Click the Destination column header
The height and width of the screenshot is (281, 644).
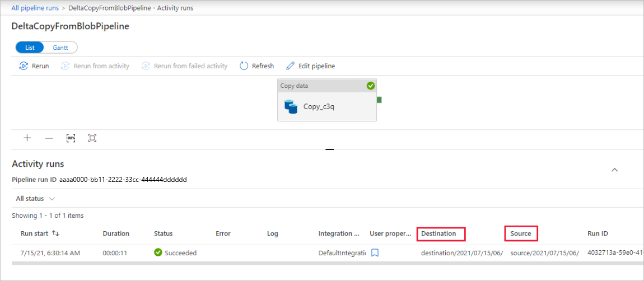(x=441, y=233)
